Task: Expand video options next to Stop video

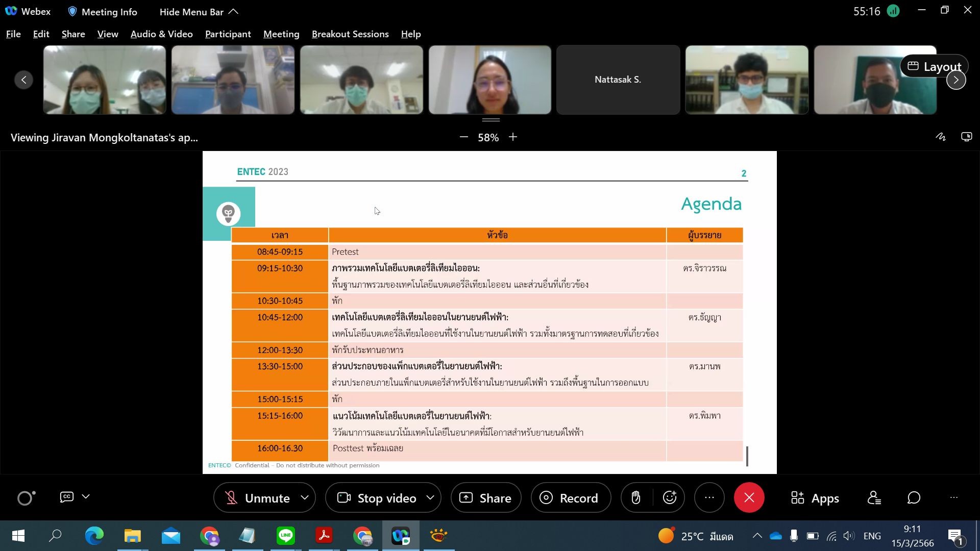Action: [x=431, y=497]
